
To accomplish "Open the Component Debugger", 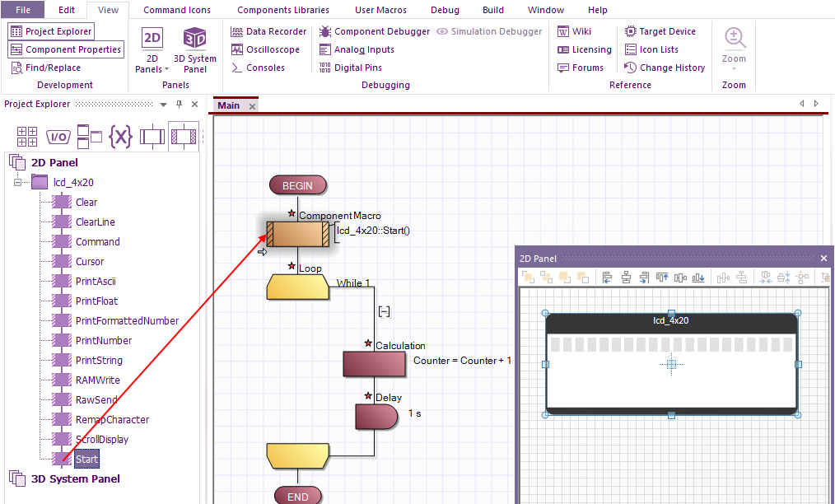I will [375, 31].
